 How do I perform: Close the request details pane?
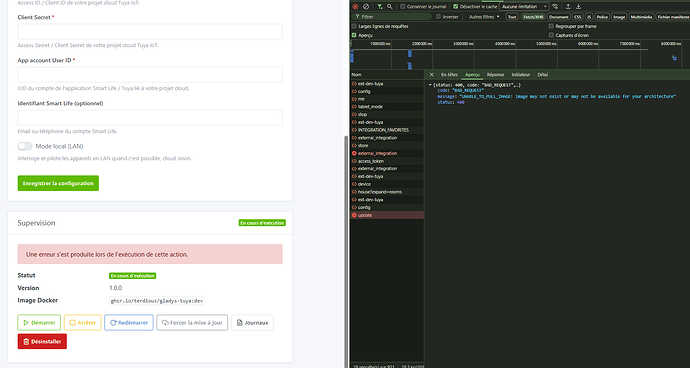click(x=431, y=75)
